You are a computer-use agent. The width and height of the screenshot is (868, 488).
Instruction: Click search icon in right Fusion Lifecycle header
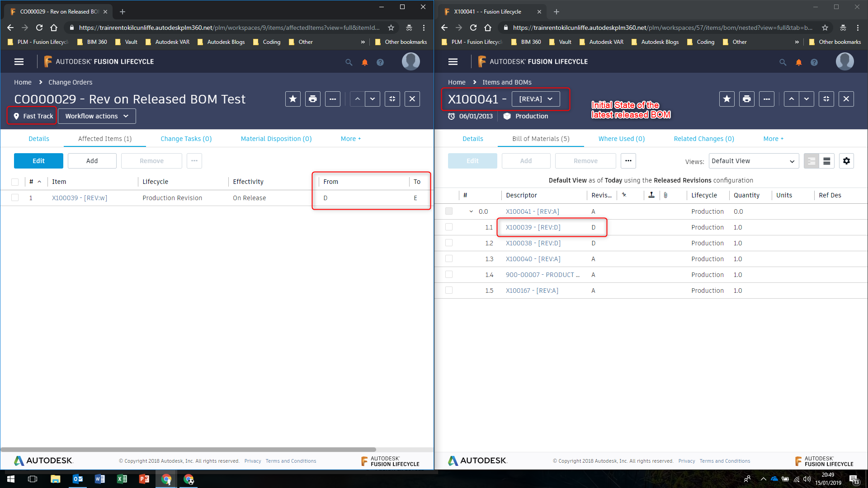pos(783,62)
